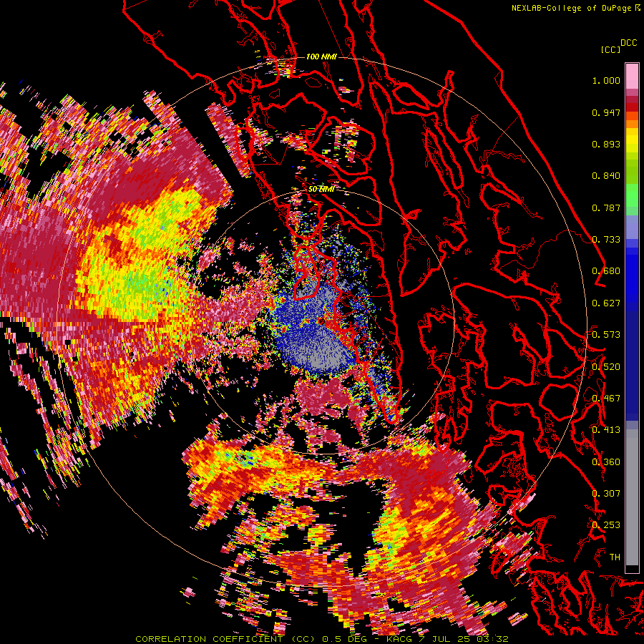This screenshot has height=644, width=644.
Task: Click the 0.253 legend value
Action: pyautogui.click(x=606, y=525)
